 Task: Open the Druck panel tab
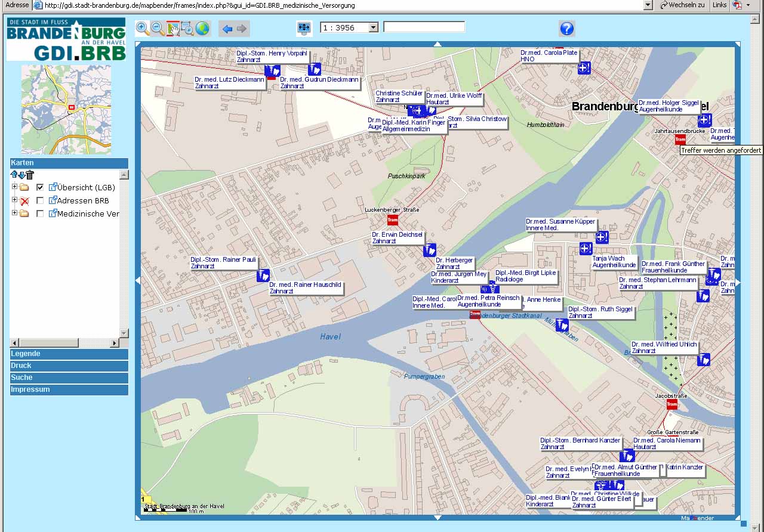point(69,366)
